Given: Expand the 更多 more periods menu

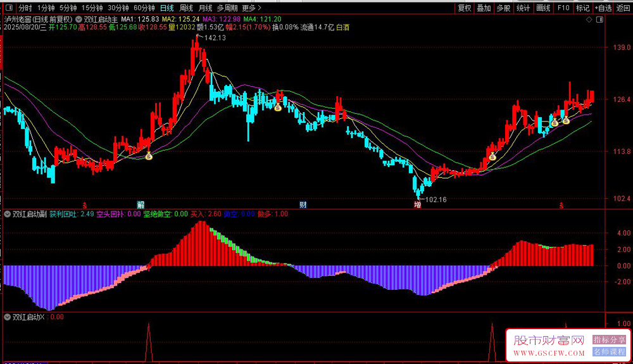Looking at the screenshot, I should [x=251, y=8].
